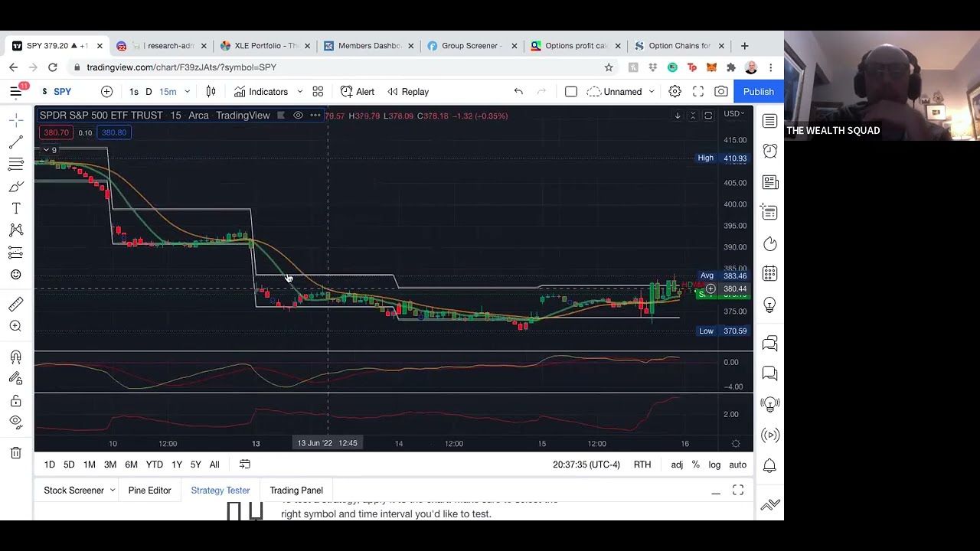The width and height of the screenshot is (980, 551).
Task: Remove drawings with the trash icon
Action: 15,453
